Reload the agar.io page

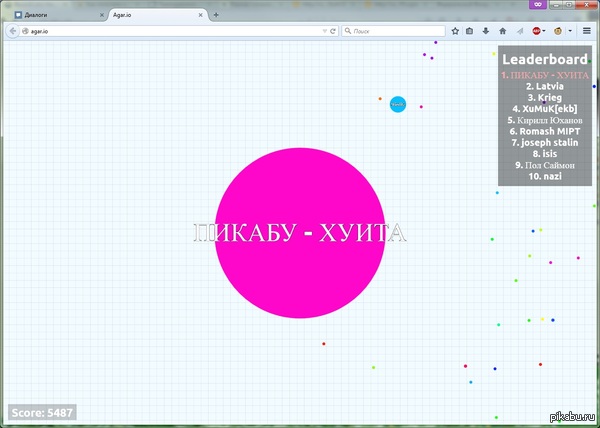pos(333,31)
